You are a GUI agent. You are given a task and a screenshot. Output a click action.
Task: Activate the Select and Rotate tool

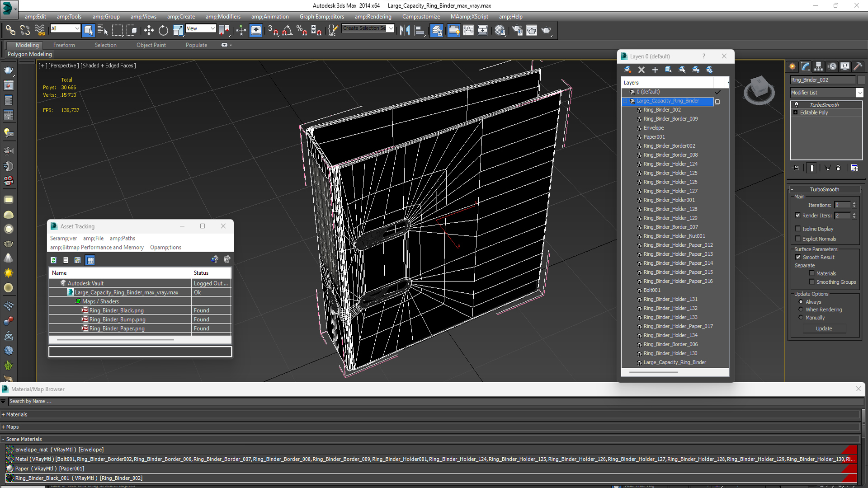(163, 30)
